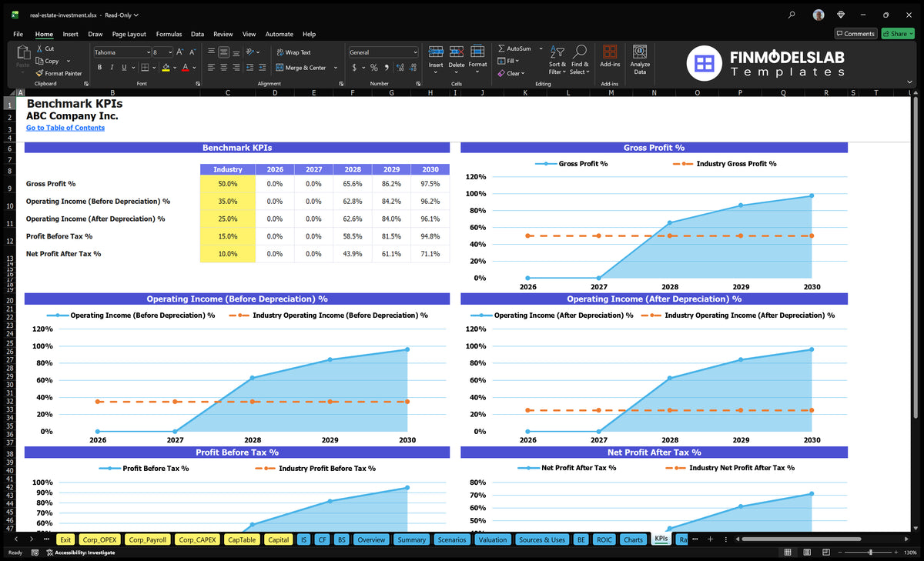The width and height of the screenshot is (924, 561).
Task: Toggle Underline formatting
Action: tap(123, 68)
